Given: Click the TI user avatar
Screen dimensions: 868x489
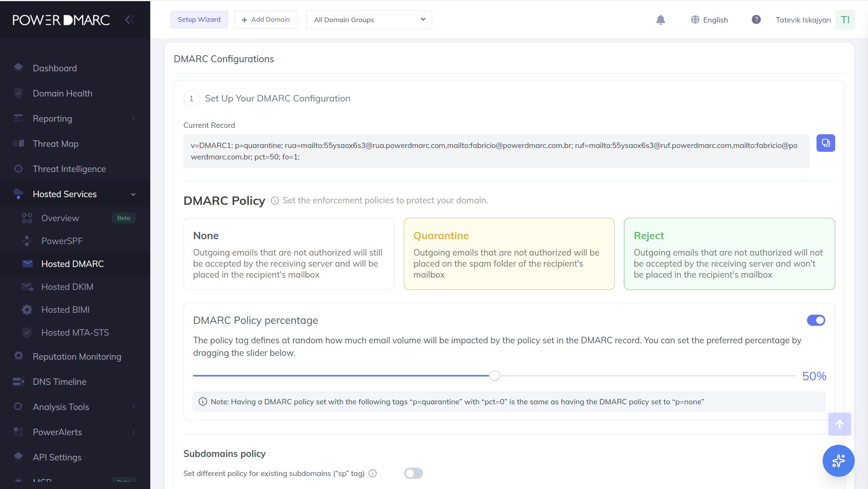Looking at the screenshot, I should pos(845,20).
